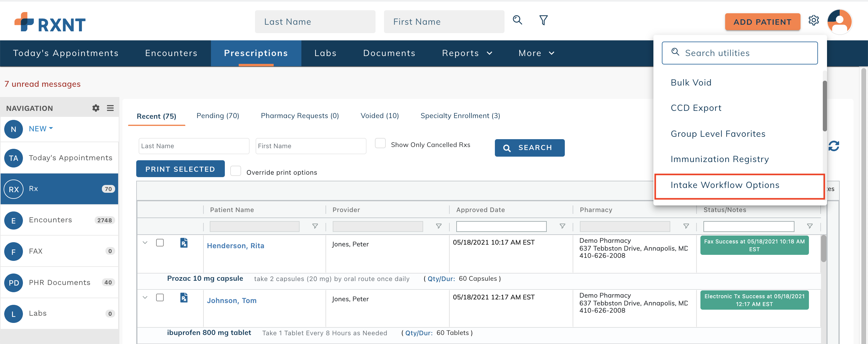Select Intake Workflow Options
The width and height of the screenshot is (868, 344).
click(x=725, y=185)
